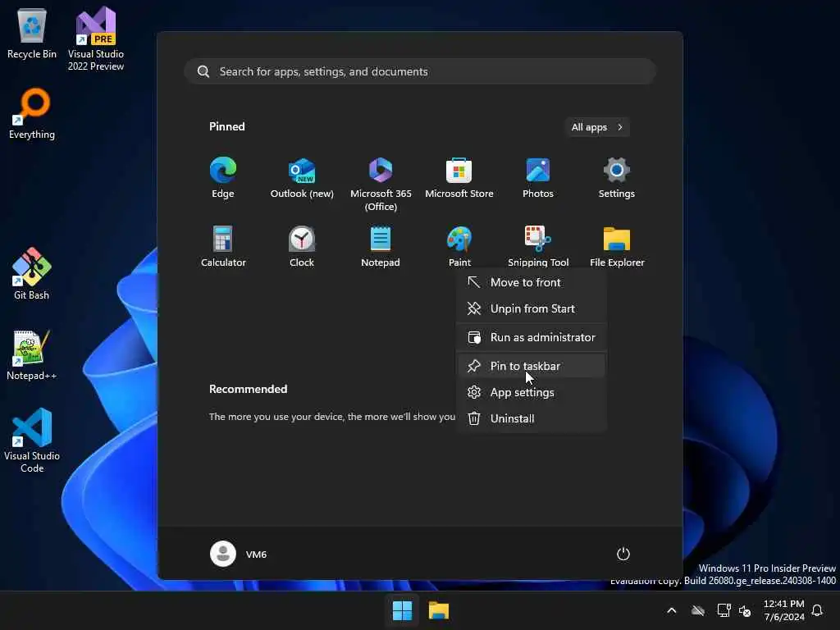Launch Photos pinned app
This screenshot has width=840, height=630.
(x=538, y=178)
